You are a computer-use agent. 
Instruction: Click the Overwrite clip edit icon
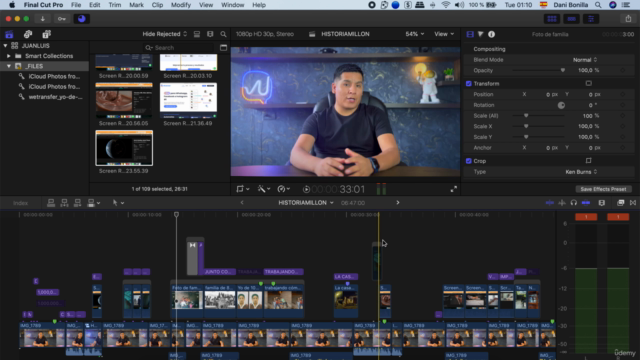tap(91, 203)
